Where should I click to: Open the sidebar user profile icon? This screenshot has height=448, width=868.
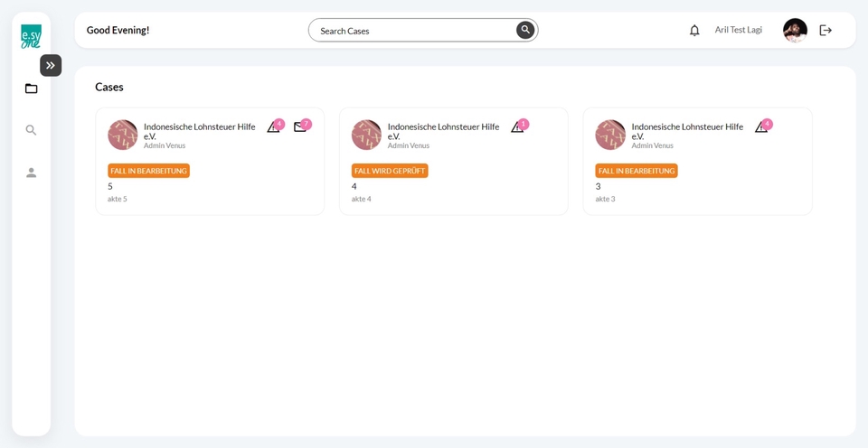31,173
